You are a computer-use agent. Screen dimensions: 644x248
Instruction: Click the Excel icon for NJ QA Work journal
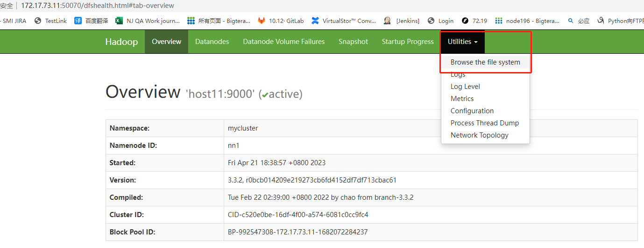pos(119,21)
